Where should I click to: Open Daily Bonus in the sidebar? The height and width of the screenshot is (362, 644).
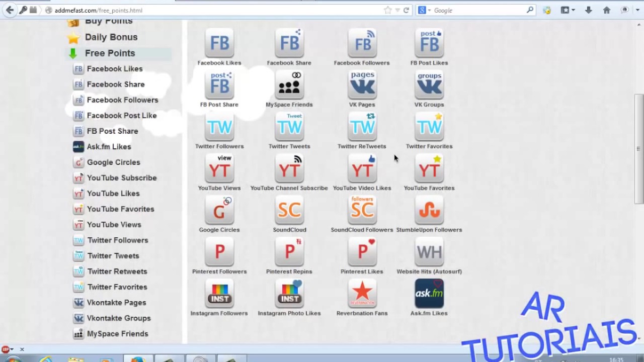tap(111, 37)
